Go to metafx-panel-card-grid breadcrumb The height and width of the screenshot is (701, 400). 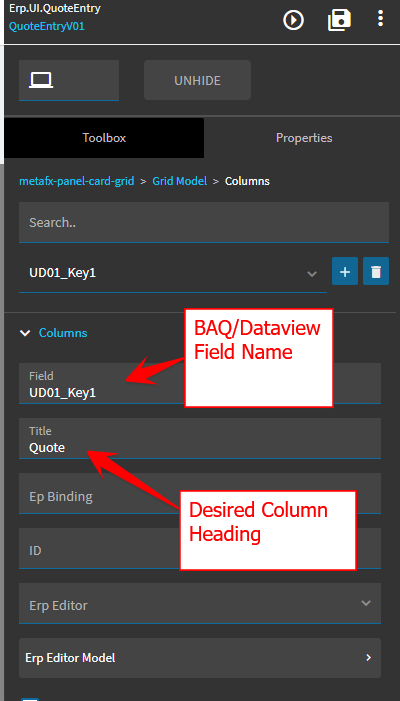pyautogui.click(x=76, y=181)
